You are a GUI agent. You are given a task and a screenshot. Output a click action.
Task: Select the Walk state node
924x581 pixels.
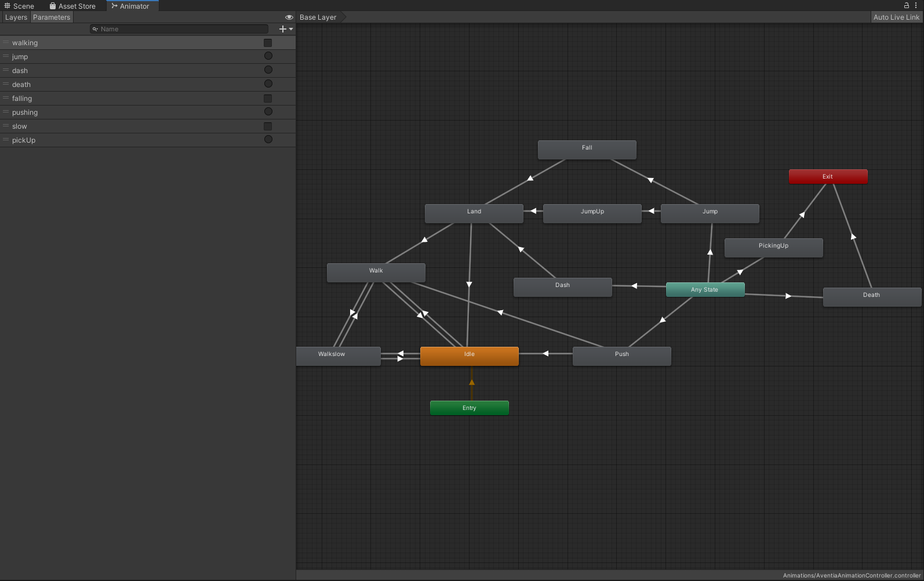point(376,273)
